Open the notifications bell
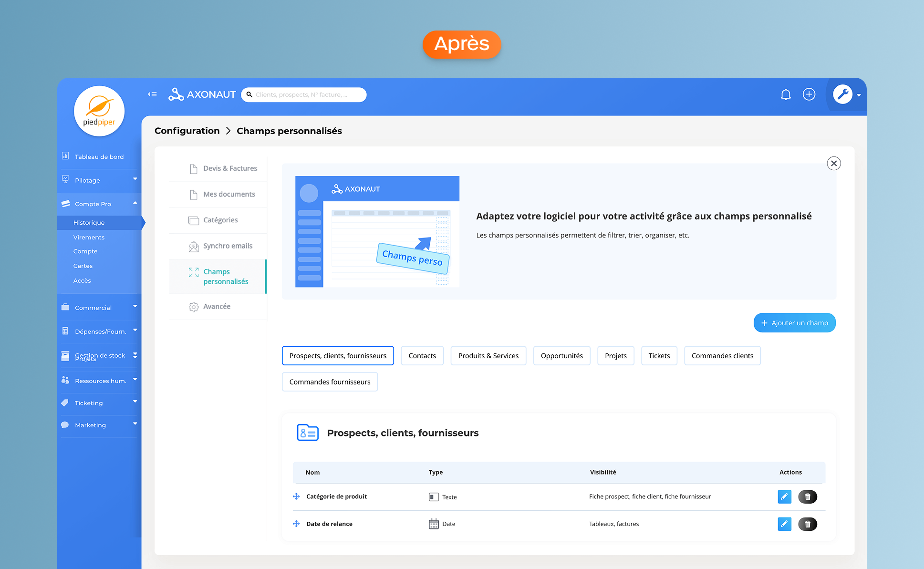The height and width of the screenshot is (569, 924). point(786,94)
